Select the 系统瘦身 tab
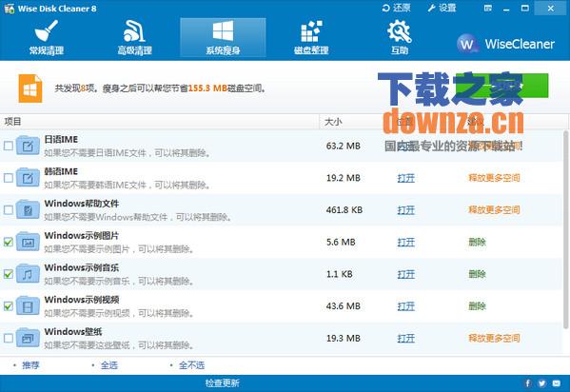570x392 pixels. tap(223, 38)
